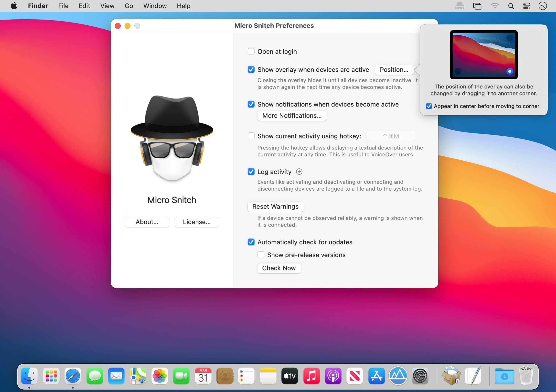Enable the Open at login checkbox
This screenshot has height=392, width=556.
(x=251, y=52)
